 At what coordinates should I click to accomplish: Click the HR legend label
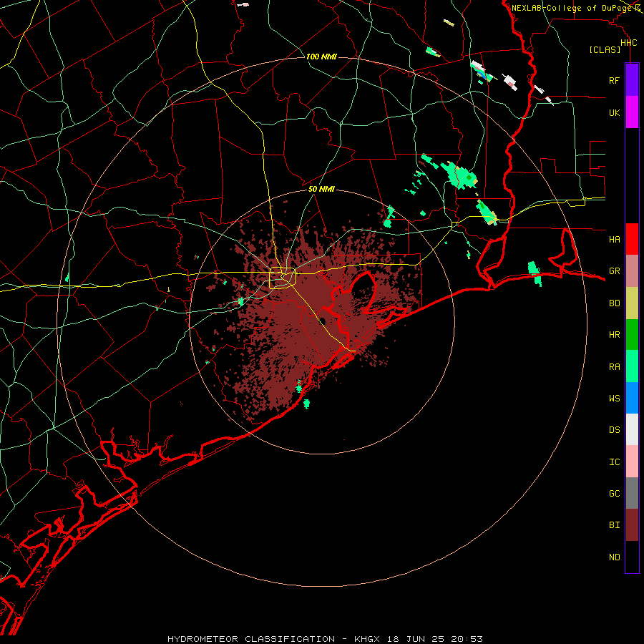pyautogui.click(x=615, y=335)
